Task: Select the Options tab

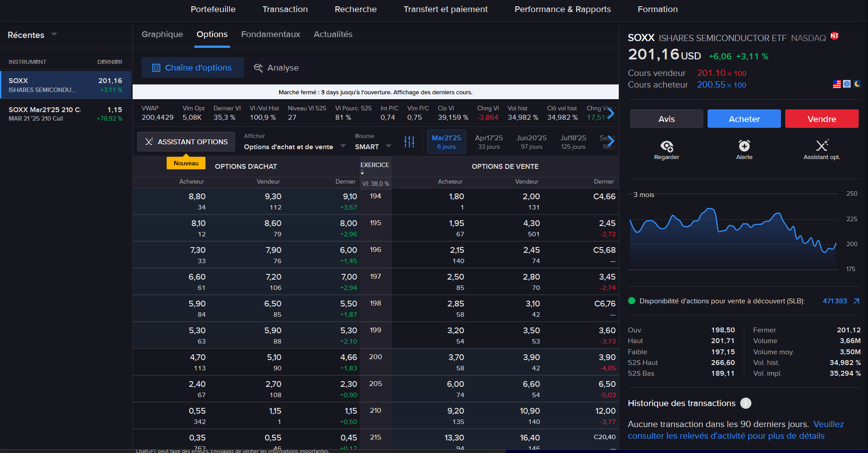Action: (212, 34)
